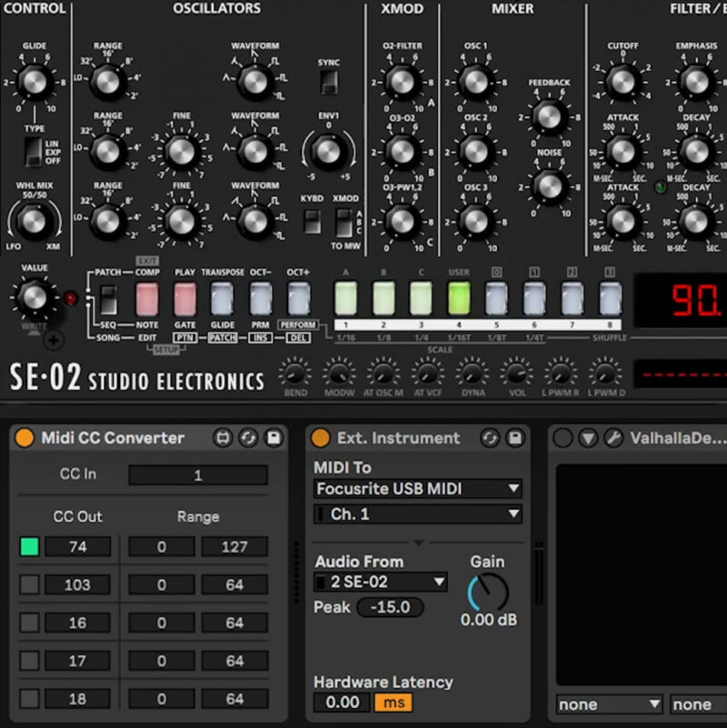Click the CC In value field
Image resolution: width=727 pixels, height=728 pixels.
pos(197,475)
